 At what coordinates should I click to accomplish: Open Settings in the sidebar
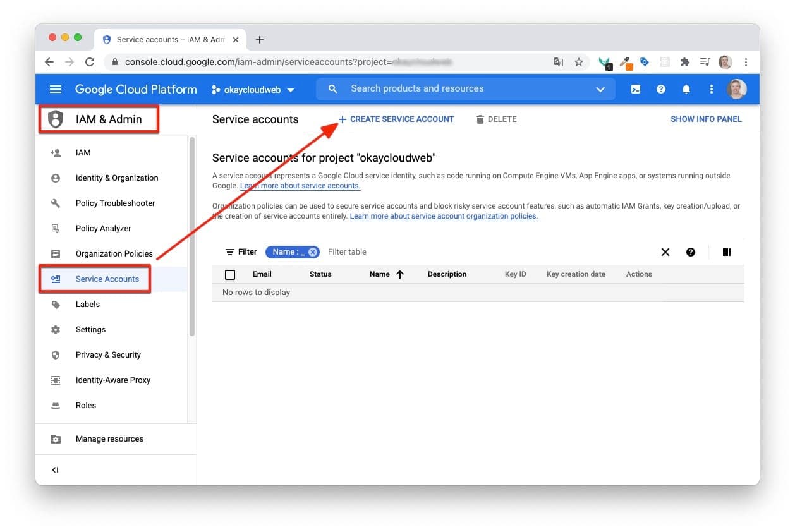click(x=112, y=329)
